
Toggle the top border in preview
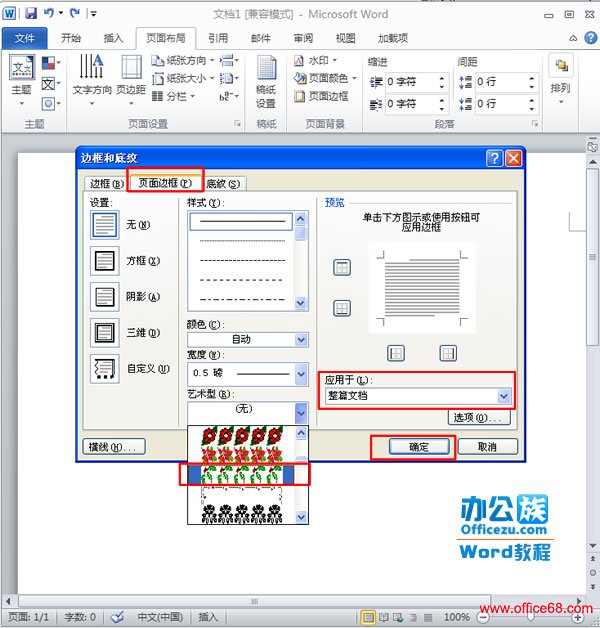[x=342, y=268]
